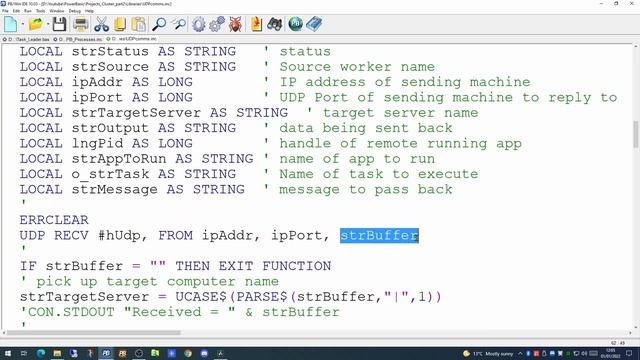640x360 pixels.
Task: Open File Explorer from the taskbar
Action: [x=57, y=353]
